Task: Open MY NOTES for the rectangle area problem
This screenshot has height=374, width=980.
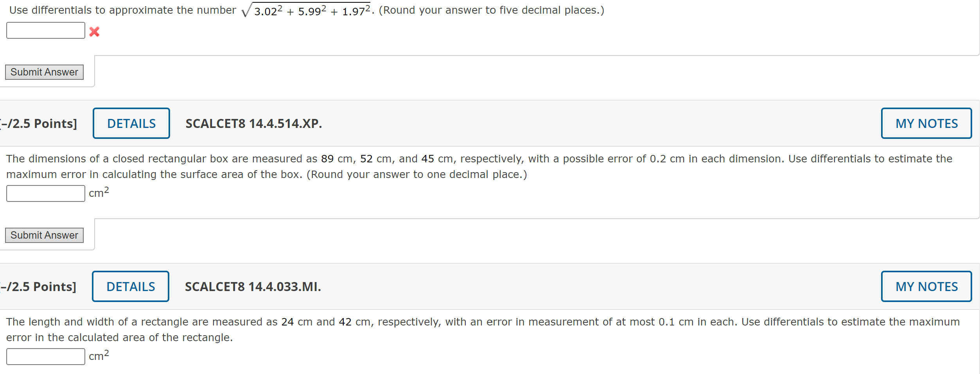Action: [x=926, y=286]
